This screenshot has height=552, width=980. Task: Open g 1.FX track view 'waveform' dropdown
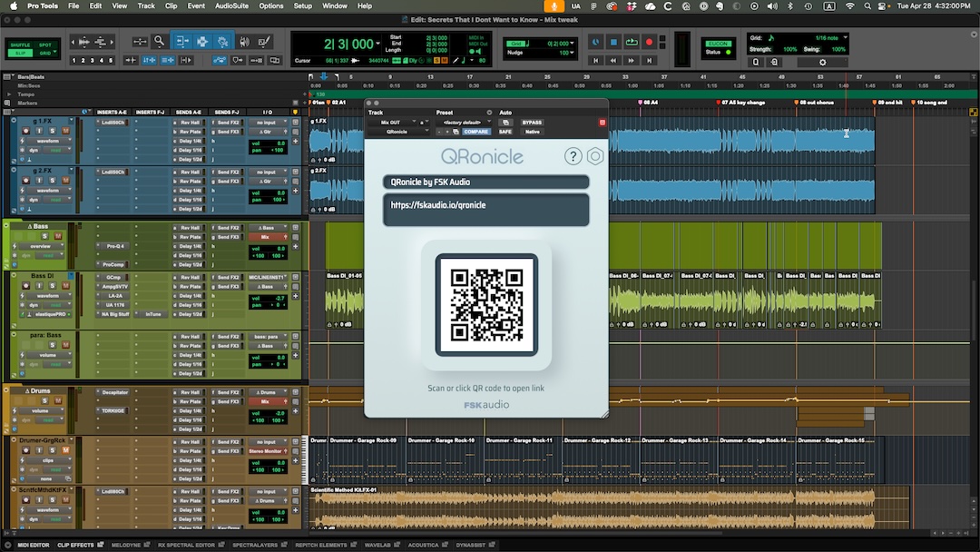click(47, 141)
